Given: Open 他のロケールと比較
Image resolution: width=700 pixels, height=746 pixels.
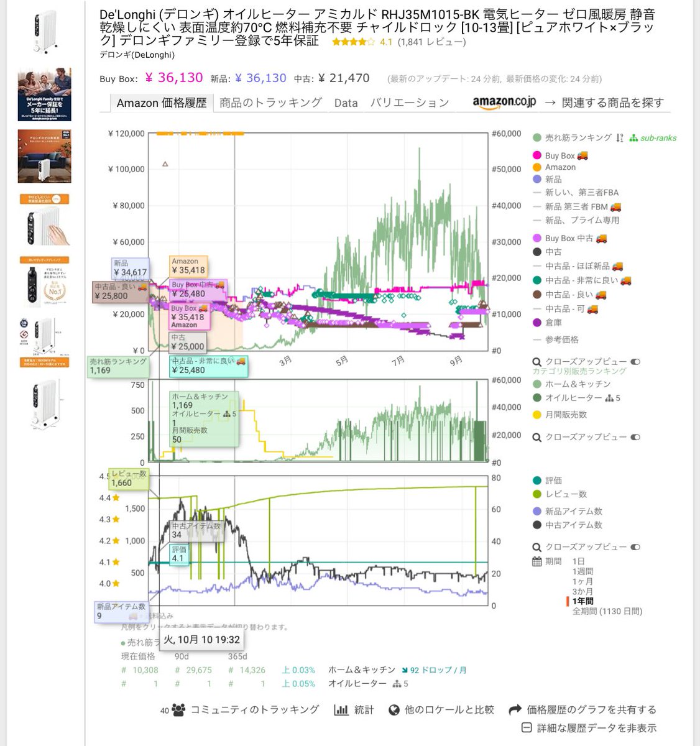Looking at the screenshot, I should pyautogui.click(x=441, y=709).
